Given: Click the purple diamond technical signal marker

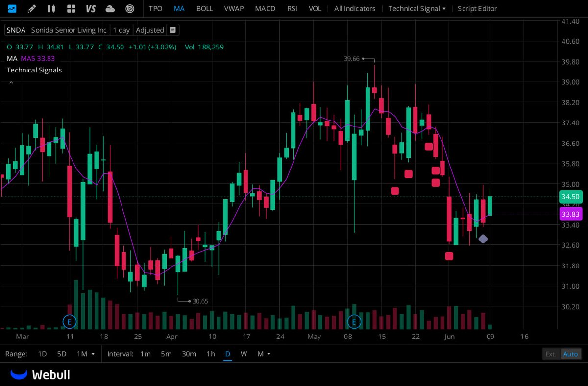Looking at the screenshot, I should (x=483, y=239).
